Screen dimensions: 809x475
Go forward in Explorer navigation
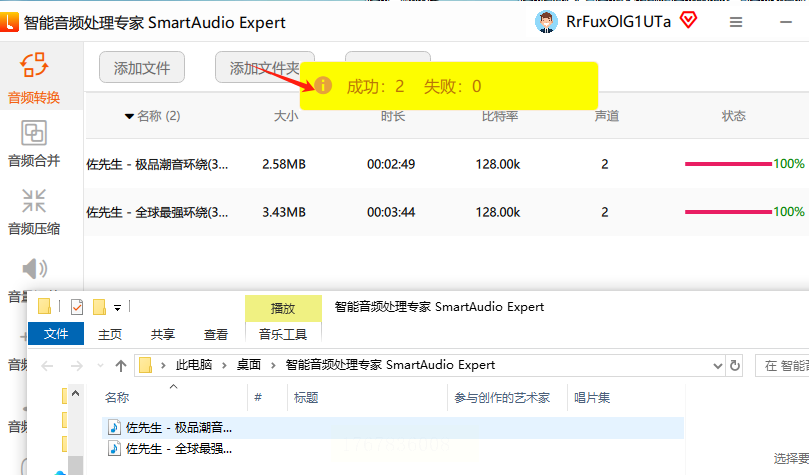pyautogui.click(x=76, y=366)
